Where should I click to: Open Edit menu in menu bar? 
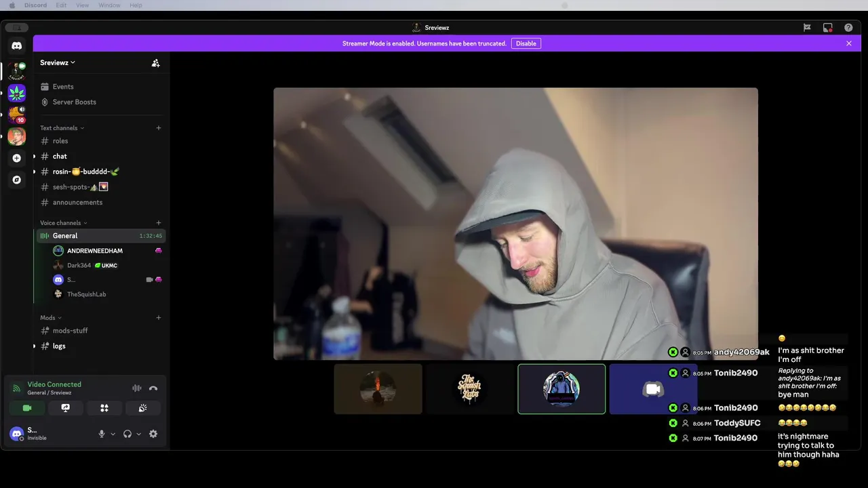(x=61, y=5)
